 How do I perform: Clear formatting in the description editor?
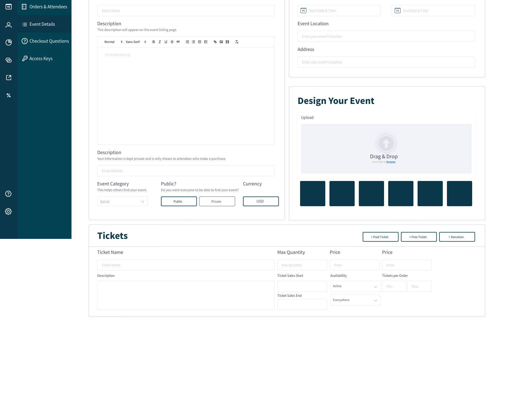click(237, 42)
